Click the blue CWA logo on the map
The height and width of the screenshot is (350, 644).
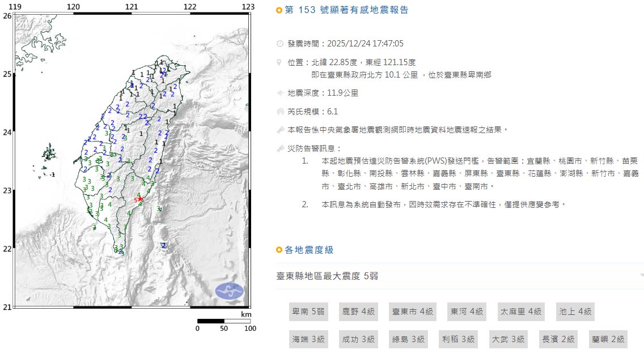coord(229,291)
